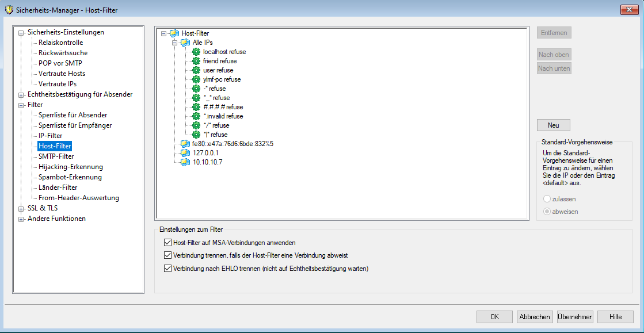644x333 pixels.
Task: Disable Host-Filter auf MSA-Verbindungen anwenden checkbox
Action: point(168,243)
